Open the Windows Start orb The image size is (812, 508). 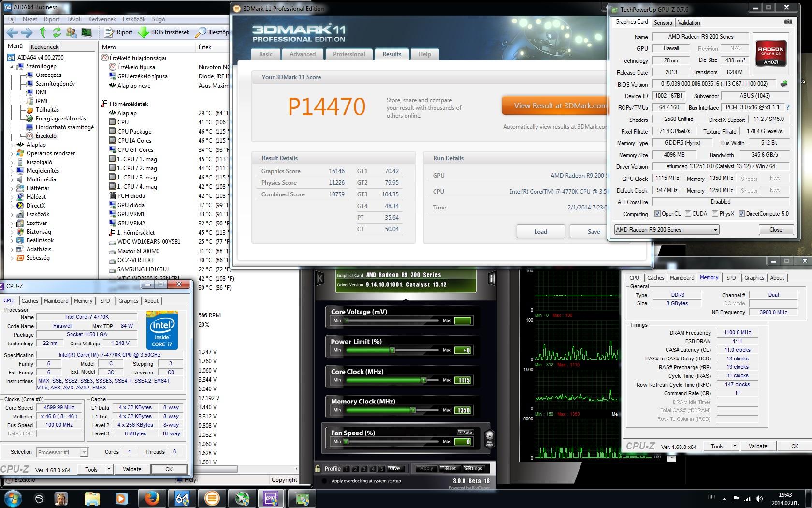13,498
